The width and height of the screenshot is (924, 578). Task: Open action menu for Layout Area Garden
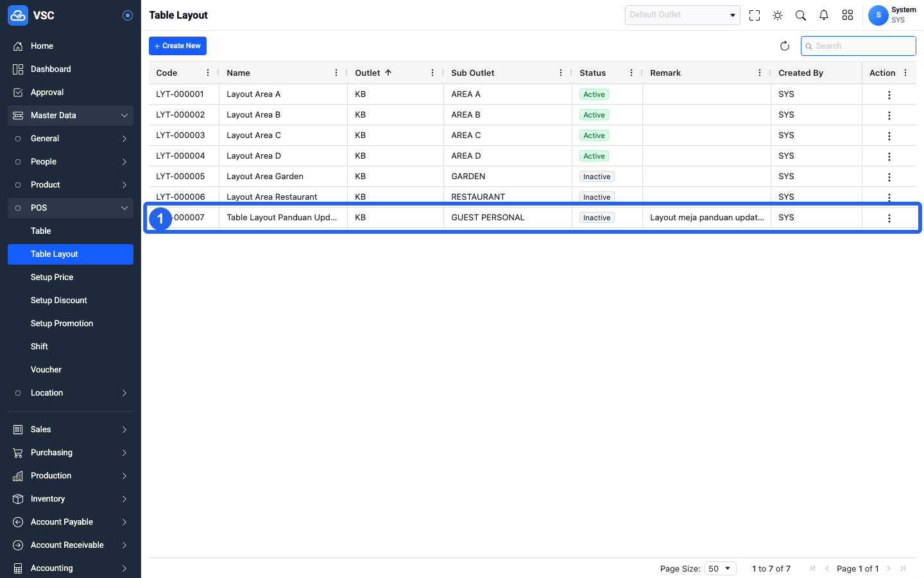(x=889, y=177)
